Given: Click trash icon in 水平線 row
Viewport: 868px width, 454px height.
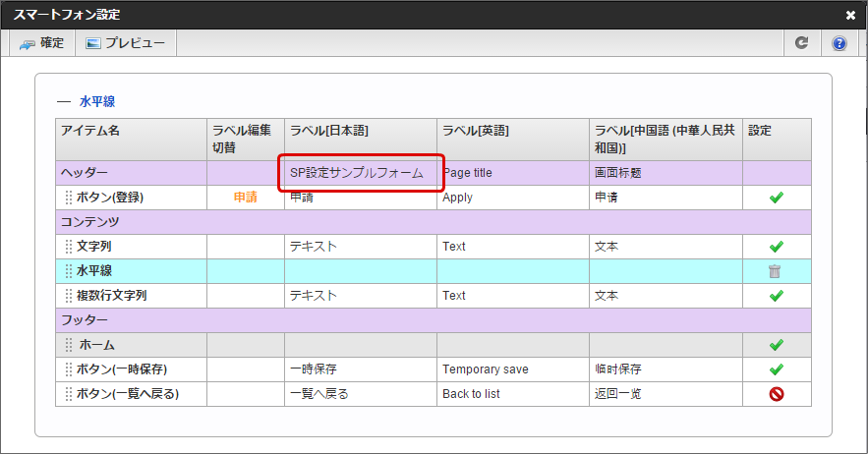Looking at the screenshot, I should coord(776,271).
